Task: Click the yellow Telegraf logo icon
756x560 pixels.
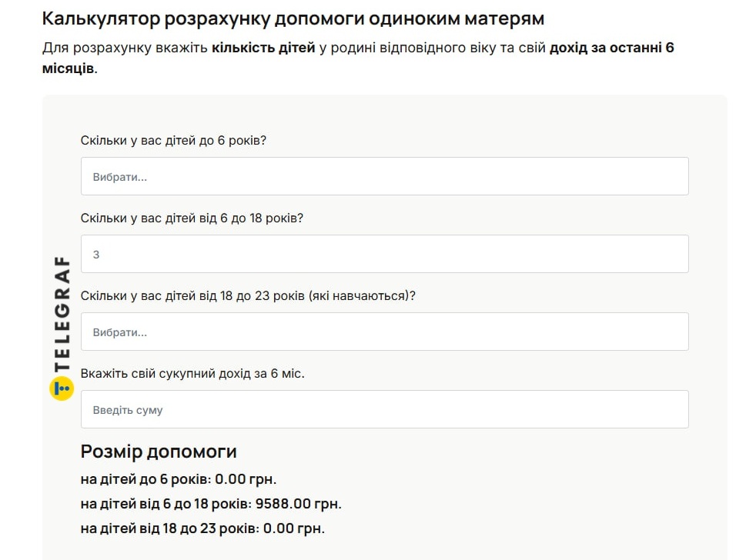Action: point(61,388)
